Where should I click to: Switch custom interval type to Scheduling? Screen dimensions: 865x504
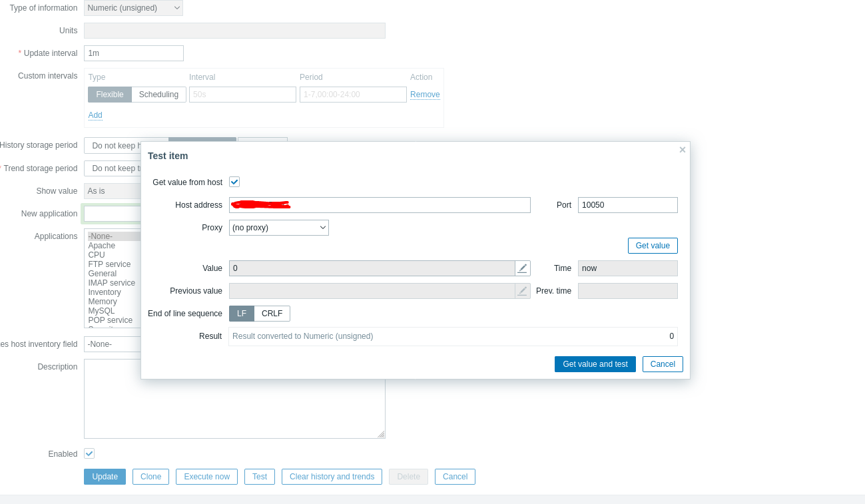(158, 94)
